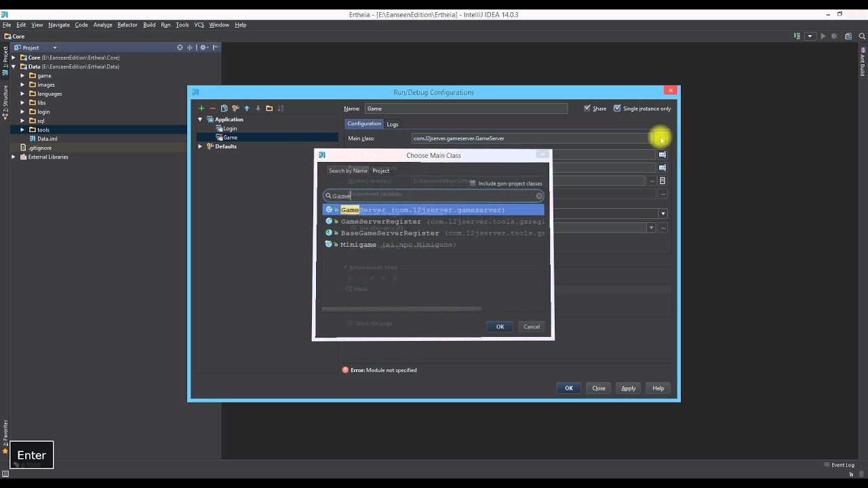This screenshot has height=488, width=868.
Task: Open the Structure tool window tab
Action: [5, 102]
